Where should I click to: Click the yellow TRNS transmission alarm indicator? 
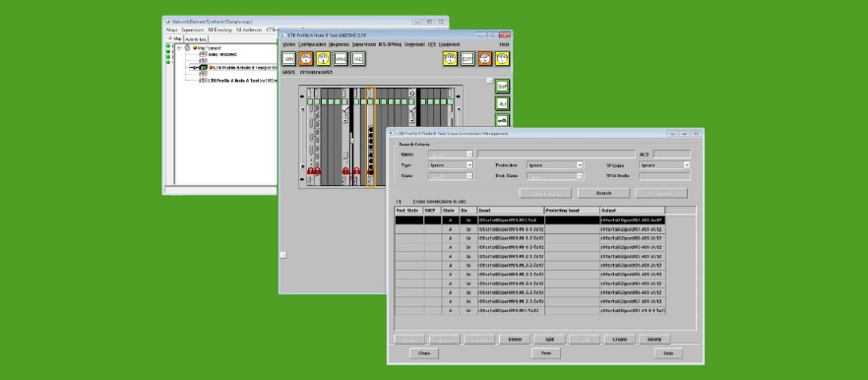click(502, 58)
